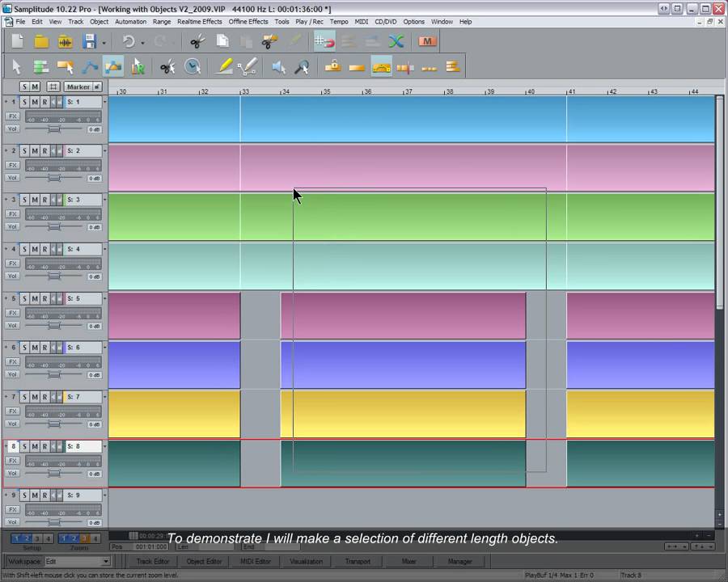Open the Track Editor panel
This screenshot has width=728, height=582.
tap(153, 562)
